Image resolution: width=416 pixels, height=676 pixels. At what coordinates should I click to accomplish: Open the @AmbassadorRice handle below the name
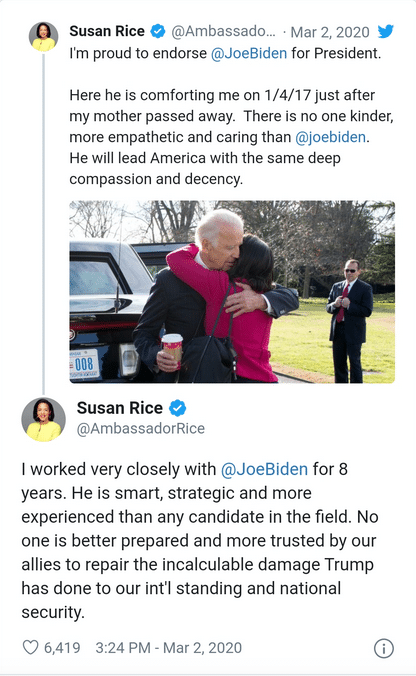pos(141,429)
